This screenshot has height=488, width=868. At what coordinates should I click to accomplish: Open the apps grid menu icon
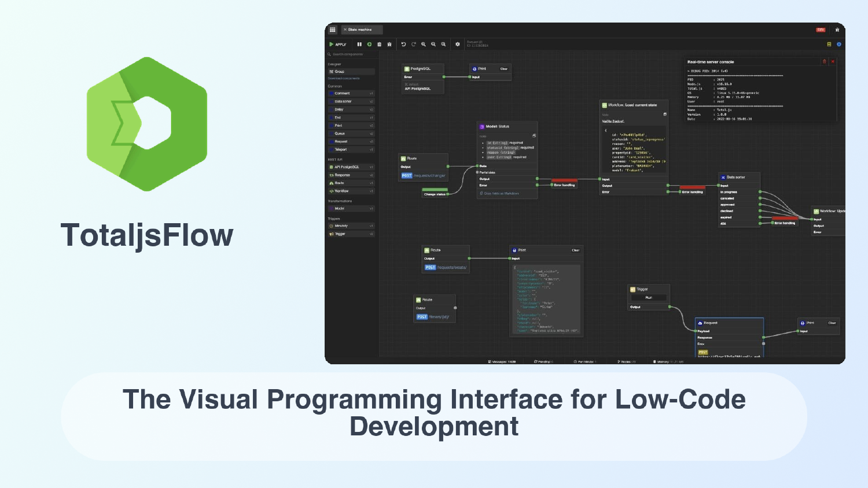(x=332, y=29)
